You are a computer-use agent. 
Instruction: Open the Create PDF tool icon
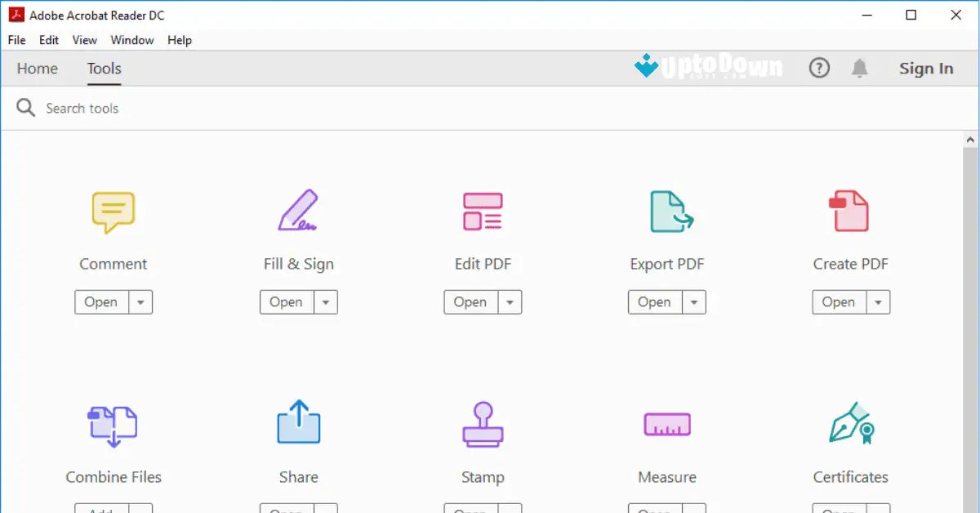tap(851, 211)
